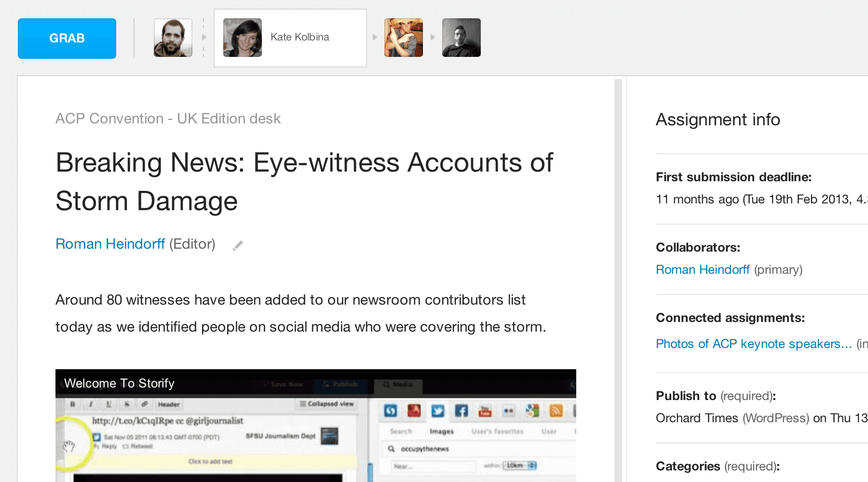
Task: Open the Photos of ACP keynote speakers link
Action: [x=754, y=344]
